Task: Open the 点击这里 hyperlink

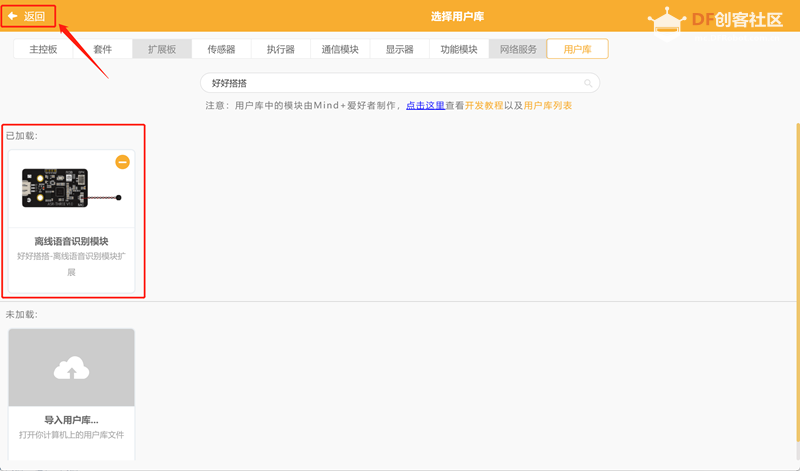Action: click(x=426, y=106)
